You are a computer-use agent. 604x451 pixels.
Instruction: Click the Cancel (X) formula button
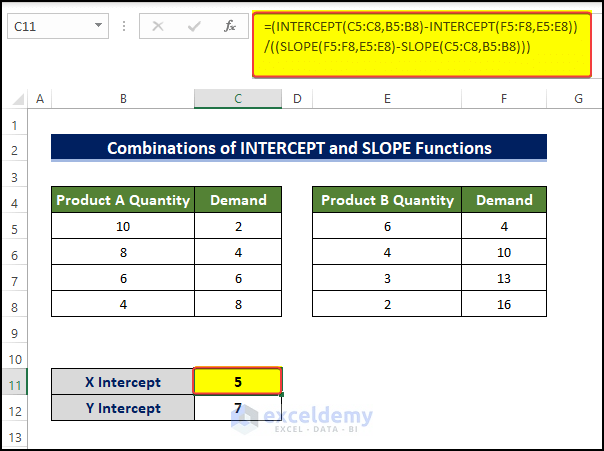click(x=158, y=26)
